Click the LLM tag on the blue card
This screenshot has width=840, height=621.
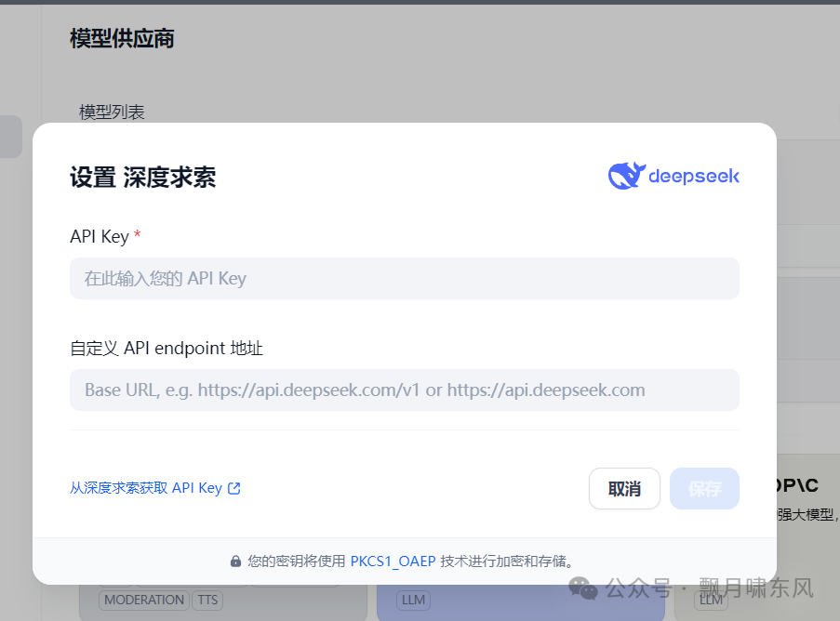pos(413,601)
